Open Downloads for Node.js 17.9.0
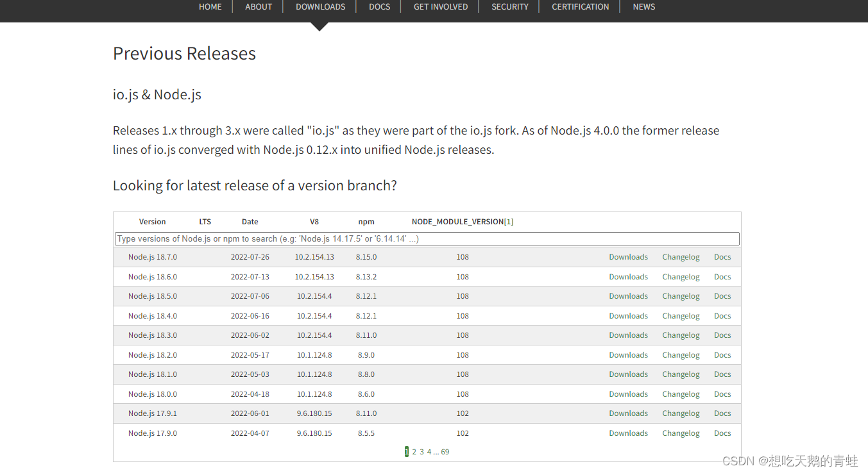Viewport: 868px width, 473px height. [x=629, y=433]
